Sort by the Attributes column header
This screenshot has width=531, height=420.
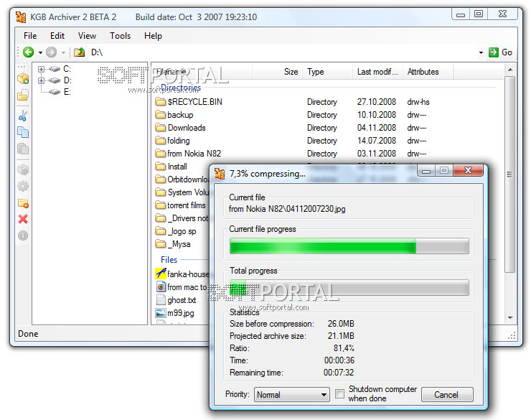point(428,72)
